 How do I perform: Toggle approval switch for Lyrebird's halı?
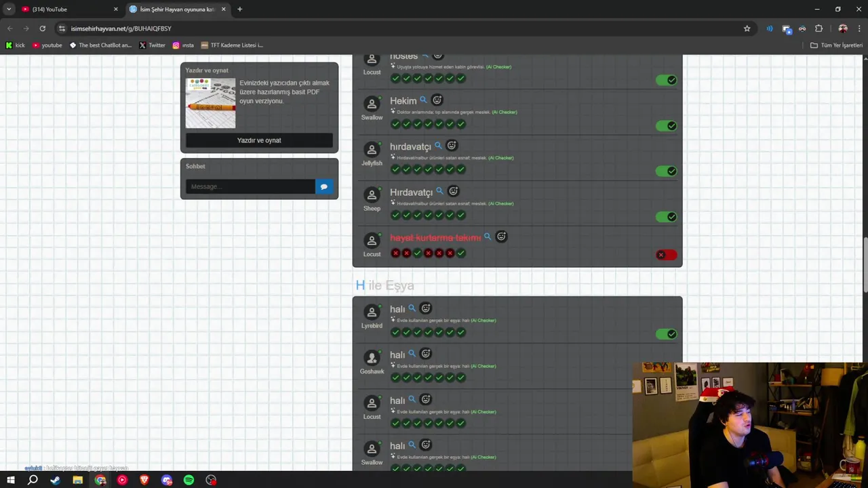pyautogui.click(x=666, y=333)
